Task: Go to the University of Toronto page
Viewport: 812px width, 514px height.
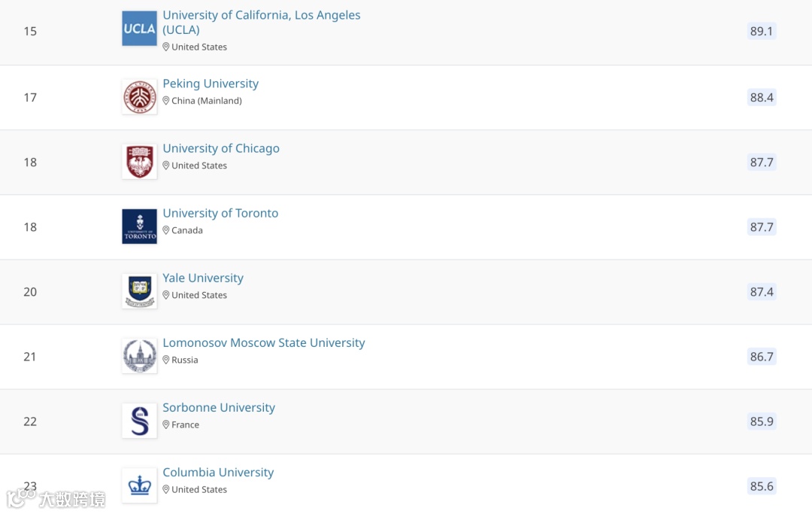Action: [220, 213]
